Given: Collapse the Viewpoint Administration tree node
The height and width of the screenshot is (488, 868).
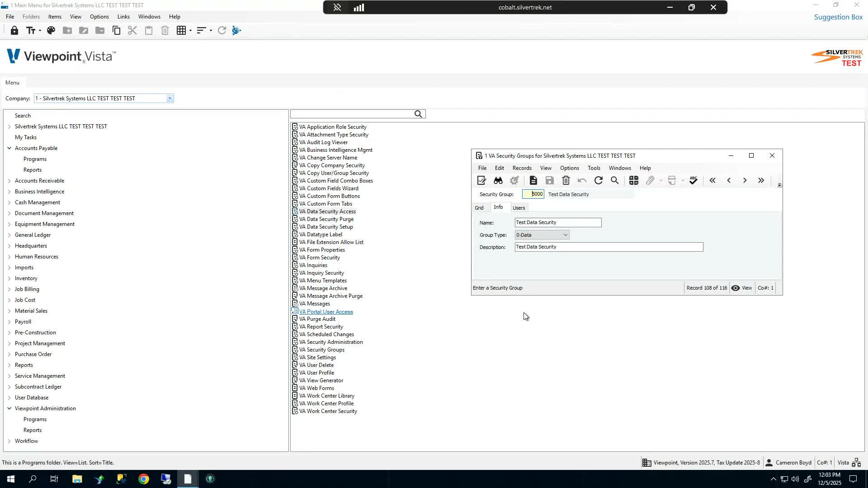Looking at the screenshot, I should [9, 408].
